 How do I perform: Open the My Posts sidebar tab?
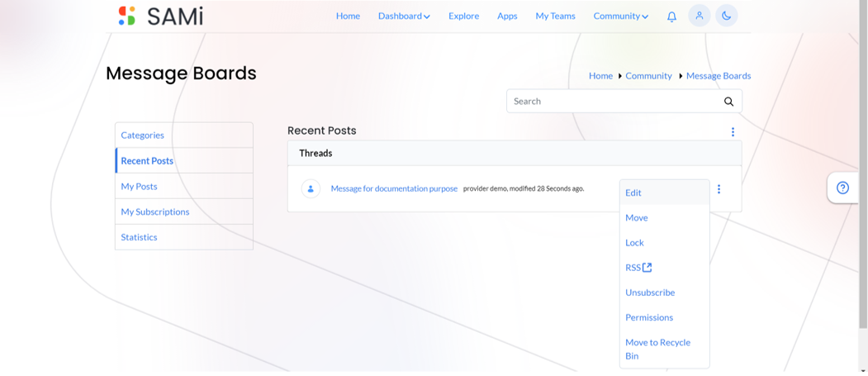pyautogui.click(x=184, y=186)
